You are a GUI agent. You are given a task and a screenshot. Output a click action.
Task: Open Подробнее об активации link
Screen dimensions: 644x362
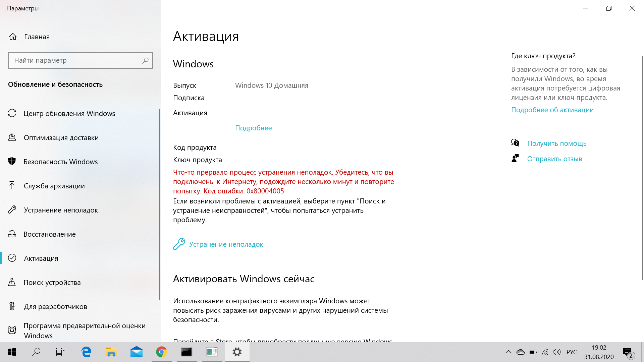[x=552, y=110]
